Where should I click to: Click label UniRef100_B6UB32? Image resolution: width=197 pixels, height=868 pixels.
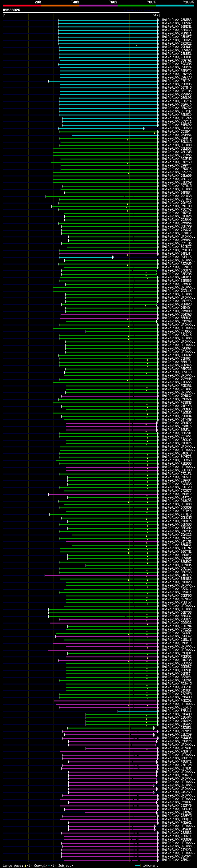[177, 318]
